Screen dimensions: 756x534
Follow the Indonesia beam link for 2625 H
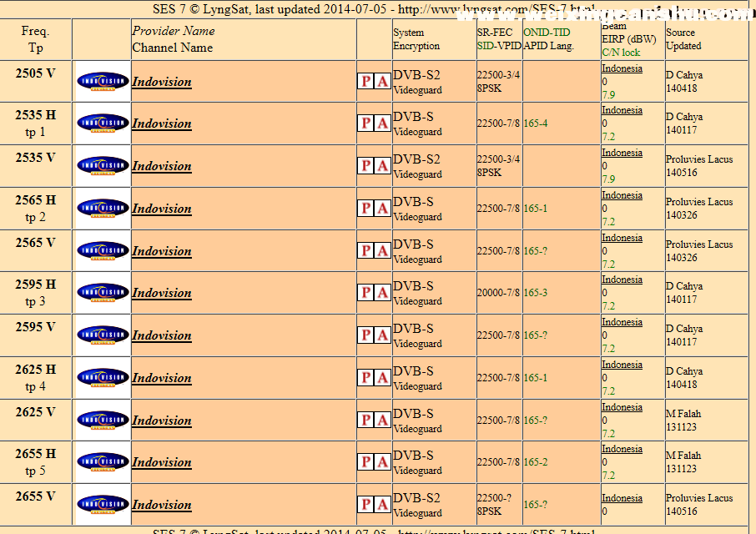tap(622, 365)
